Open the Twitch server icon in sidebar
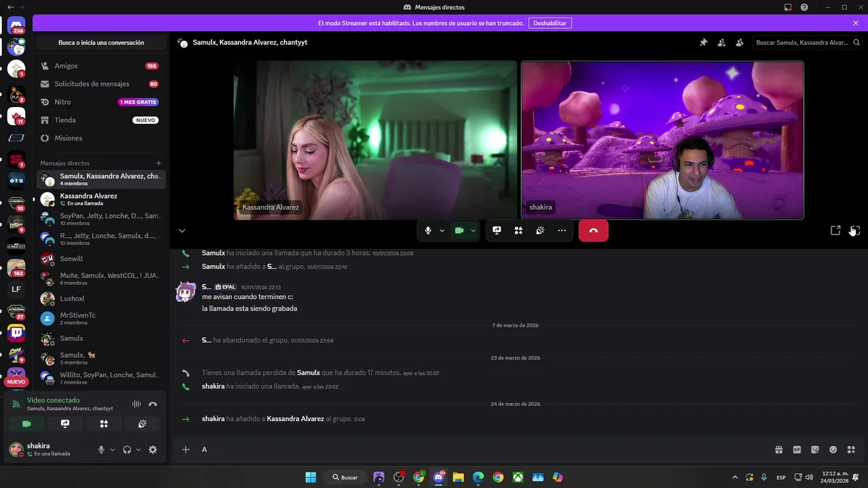Screen dimensions: 868x488 point(16,333)
